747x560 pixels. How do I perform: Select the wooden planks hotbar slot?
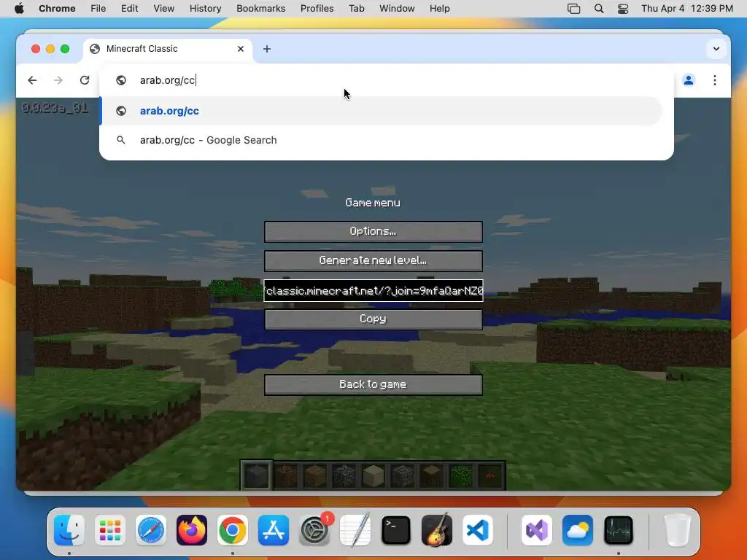(315, 475)
